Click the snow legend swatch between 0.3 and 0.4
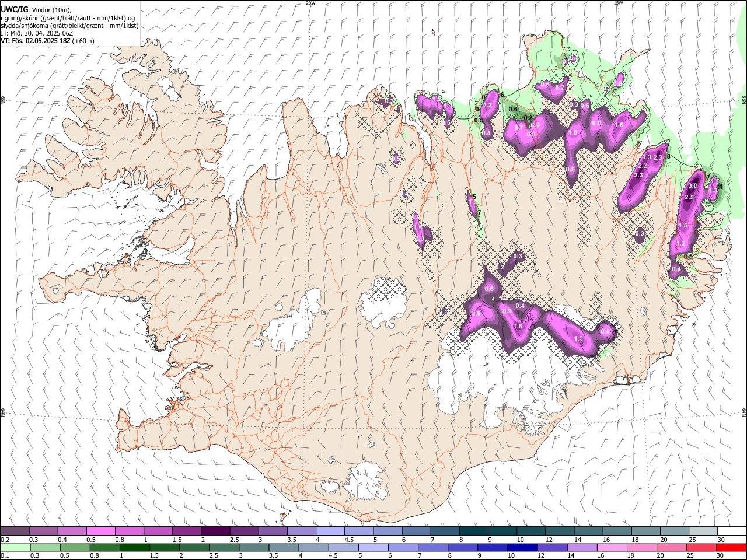747x560 pixels. pos(43,531)
